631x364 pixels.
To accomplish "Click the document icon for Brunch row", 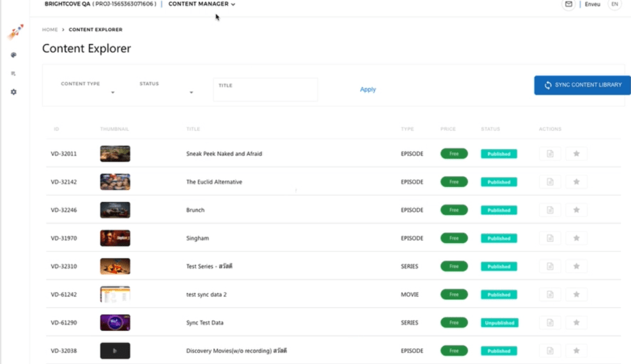I will [550, 210].
